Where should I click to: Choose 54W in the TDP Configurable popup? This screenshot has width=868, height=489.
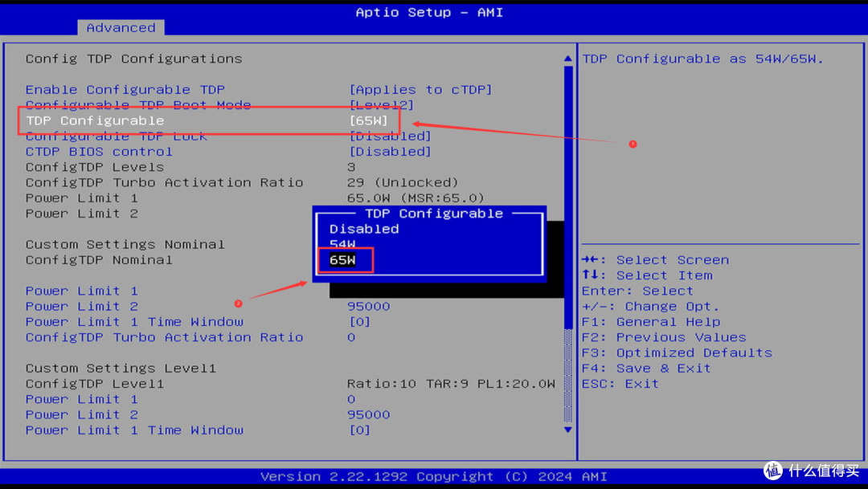coord(342,244)
